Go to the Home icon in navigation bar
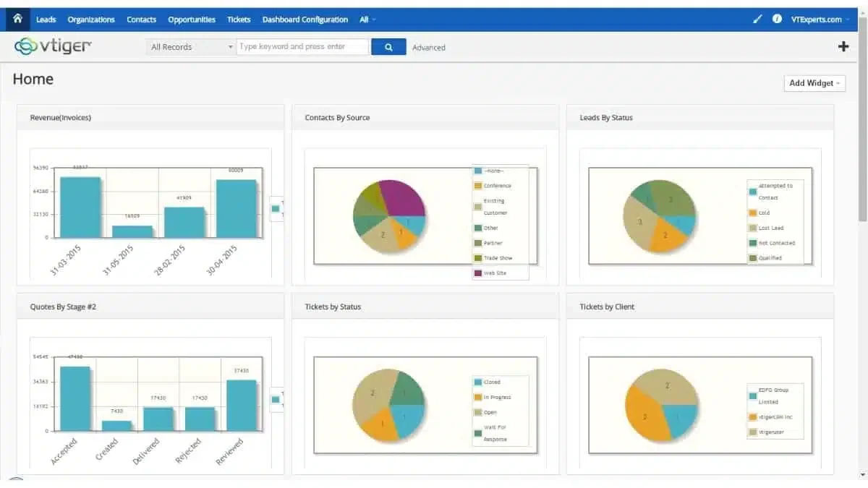 tap(17, 19)
